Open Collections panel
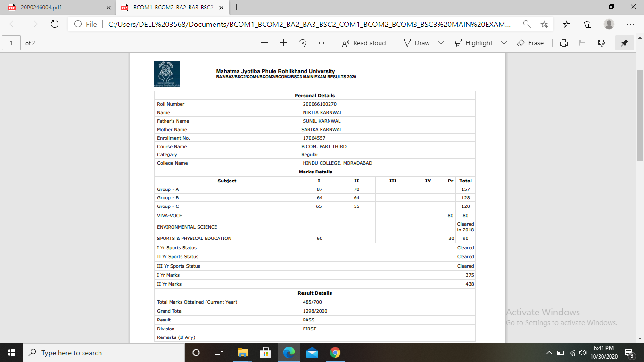The height and width of the screenshot is (362, 644). tap(588, 24)
